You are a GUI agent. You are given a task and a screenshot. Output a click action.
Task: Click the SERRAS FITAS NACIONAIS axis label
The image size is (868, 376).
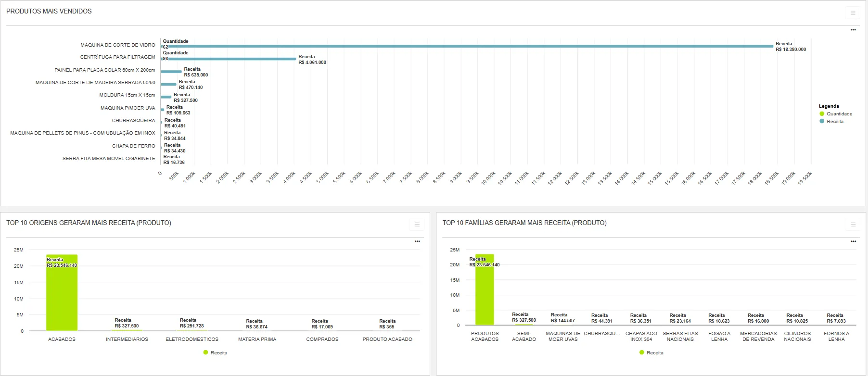click(680, 337)
